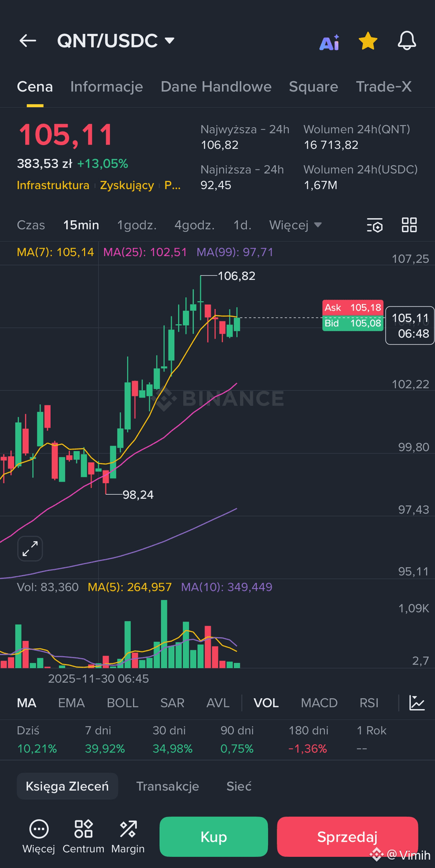The width and height of the screenshot is (435, 868).
Task: Tap the Bid 105,08 price label
Action: (353, 323)
